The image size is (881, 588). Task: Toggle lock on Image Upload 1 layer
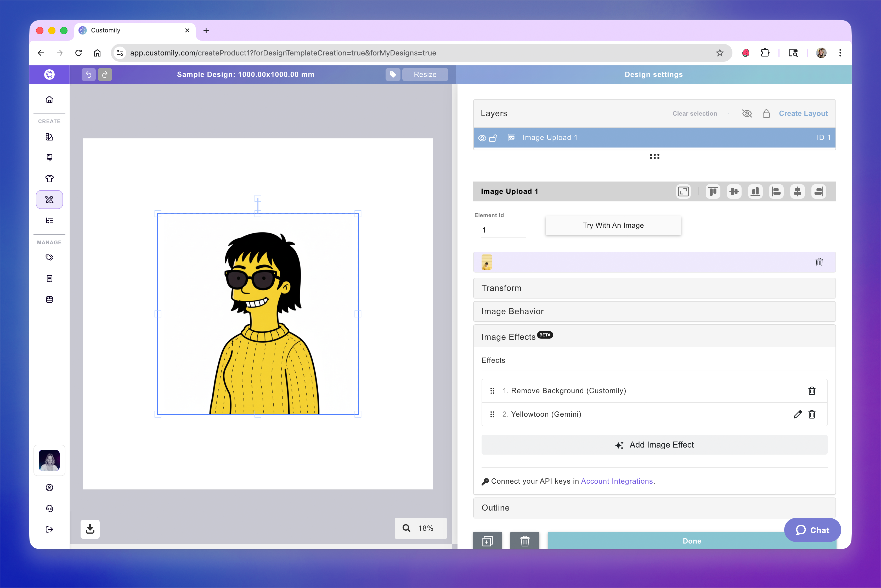point(493,138)
